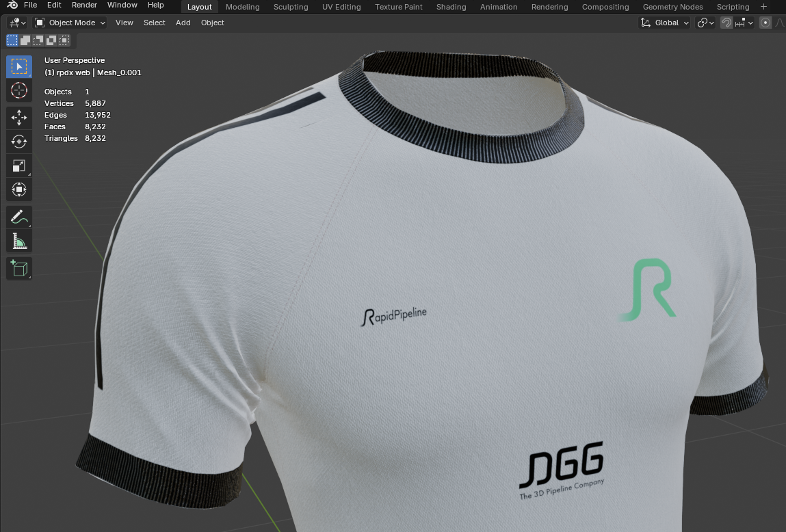Activate the Select Box tool
The image size is (786, 532).
point(19,66)
